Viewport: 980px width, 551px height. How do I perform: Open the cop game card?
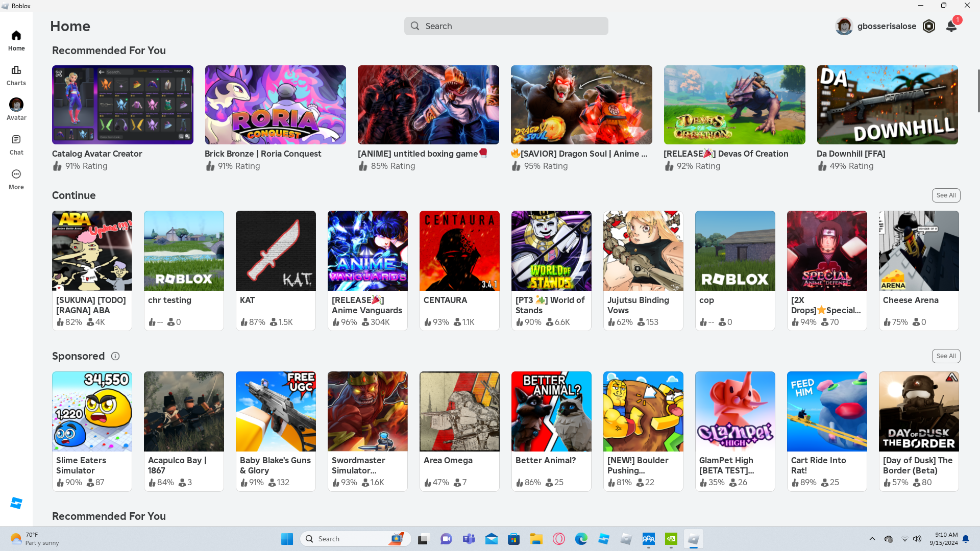(735, 270)
